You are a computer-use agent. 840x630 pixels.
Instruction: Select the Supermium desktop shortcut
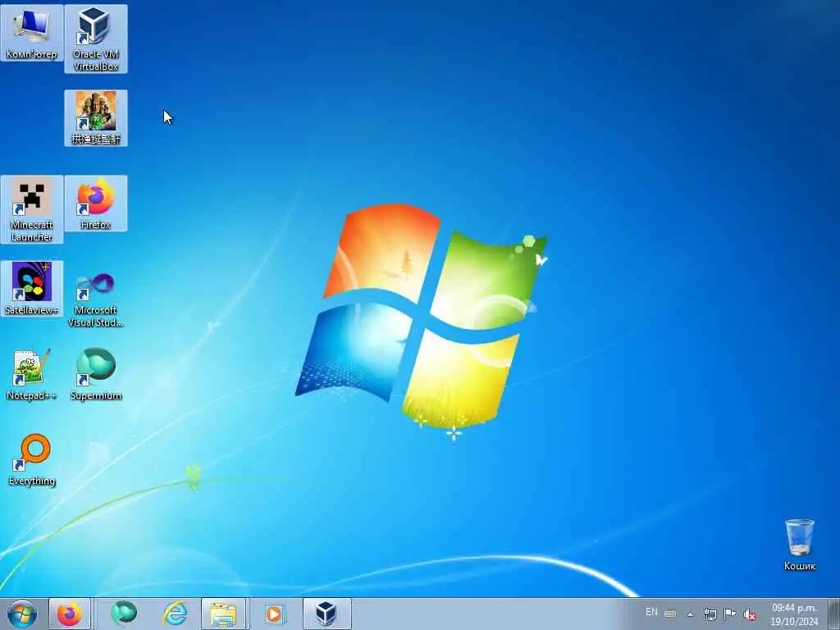click(x=96, y=374)
